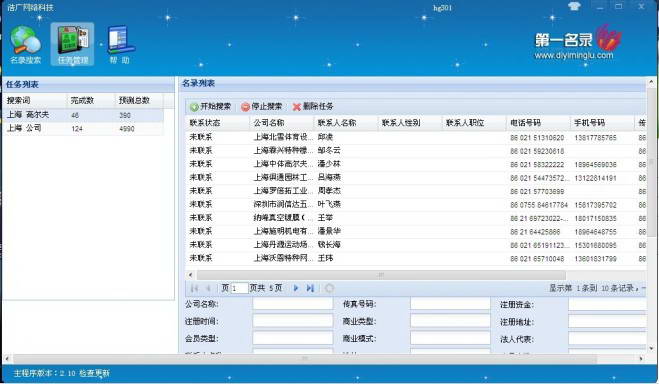
Task: Click the 停止搜索 stop search button
Action: 261,107
